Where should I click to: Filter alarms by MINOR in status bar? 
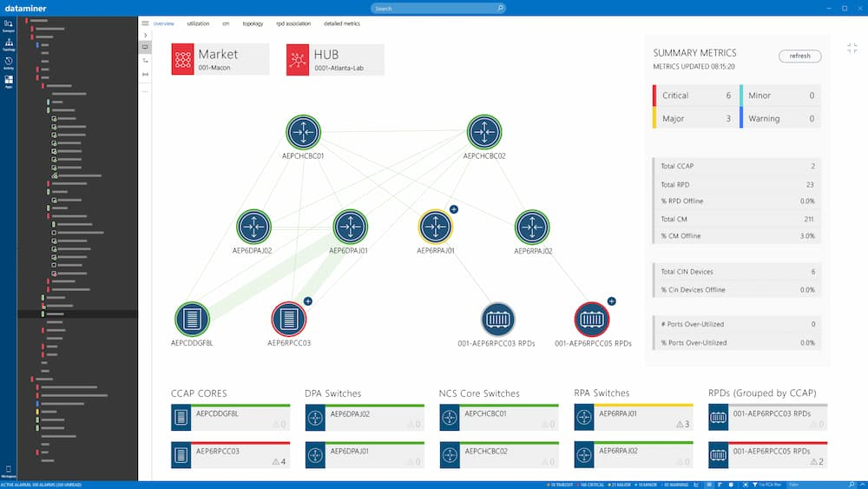click(x=646, y=485)
